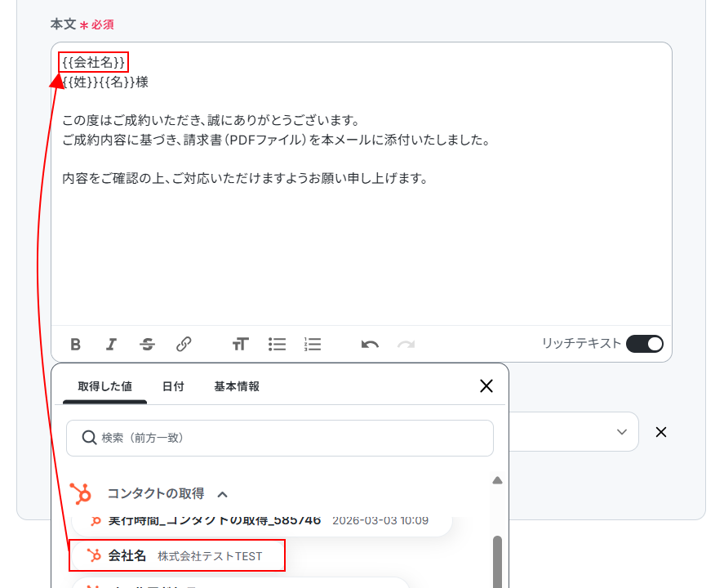The height and width of the screenshot is (588, 724).
Task: Remove the row with the X beside dropdown
Action: 661,432
